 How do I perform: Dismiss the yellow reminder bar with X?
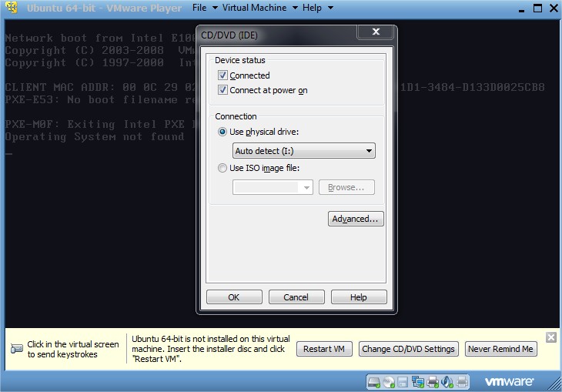coord(551,337)
